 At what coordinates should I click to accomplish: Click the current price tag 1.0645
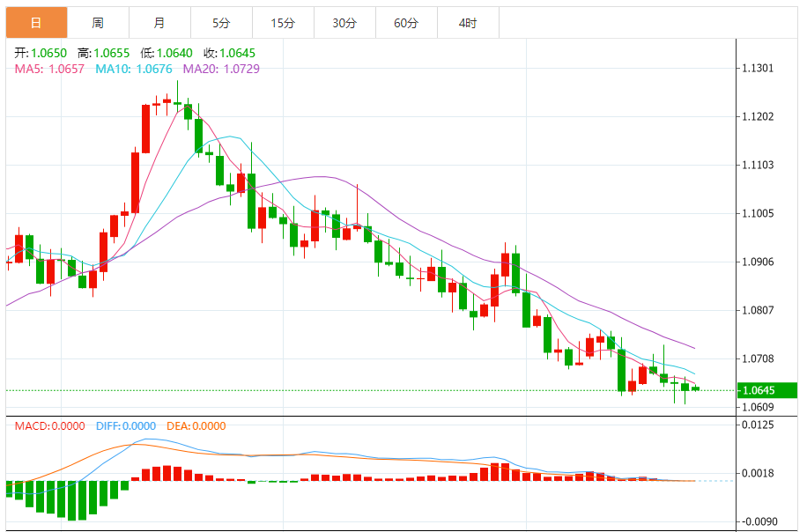pos(766,390)
